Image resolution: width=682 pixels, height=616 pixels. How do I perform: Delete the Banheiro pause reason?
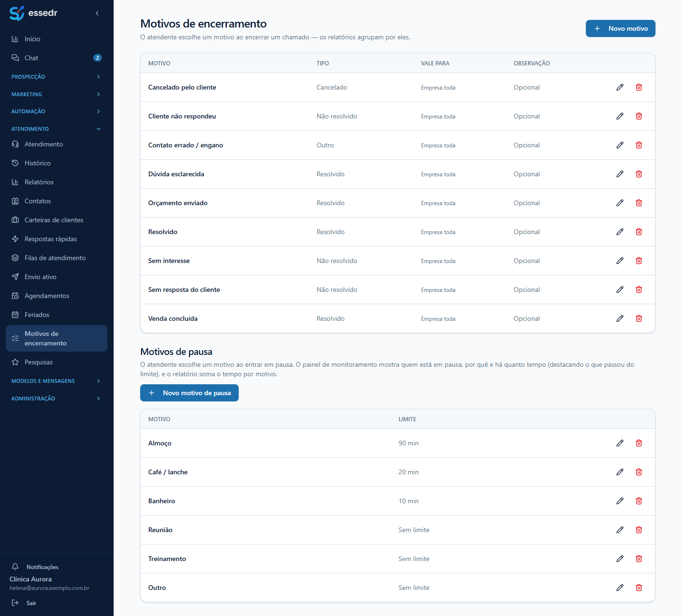tap(639, 501)
